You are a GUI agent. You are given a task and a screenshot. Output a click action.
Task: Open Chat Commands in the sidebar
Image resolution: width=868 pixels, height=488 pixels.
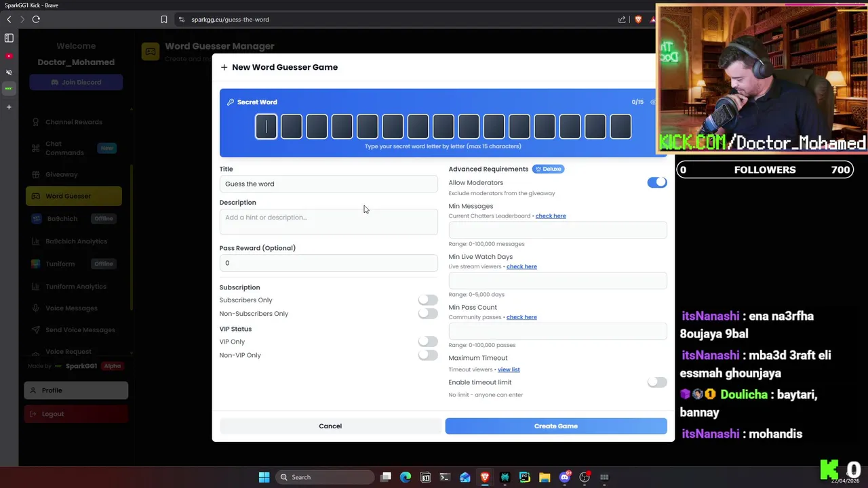point(74,148)
